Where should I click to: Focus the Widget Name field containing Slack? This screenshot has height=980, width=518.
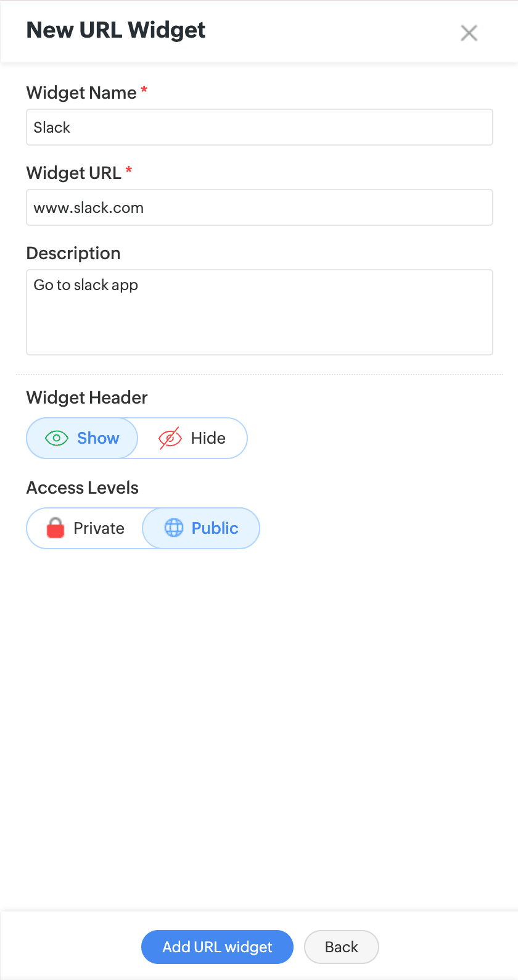pos(259,128)
